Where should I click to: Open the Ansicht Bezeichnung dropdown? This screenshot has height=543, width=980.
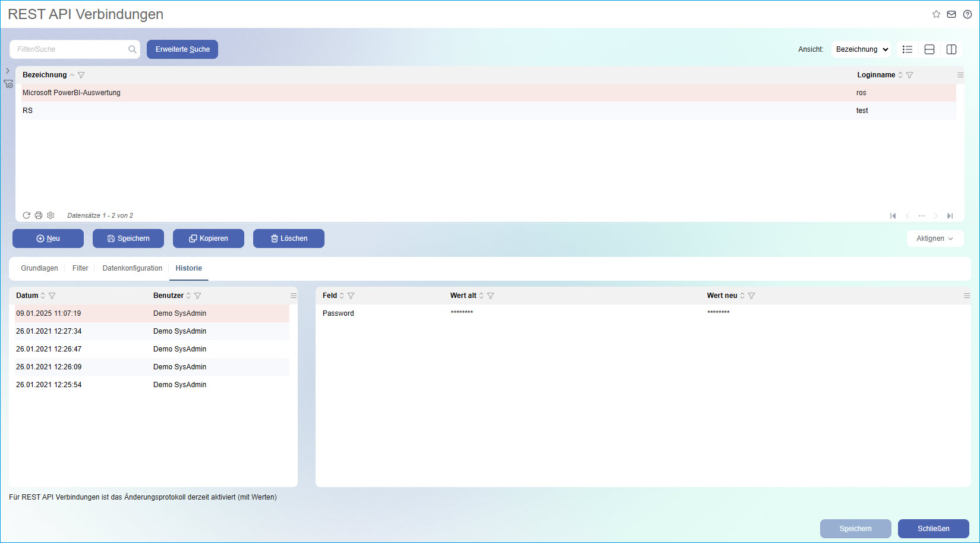[862, 49]
